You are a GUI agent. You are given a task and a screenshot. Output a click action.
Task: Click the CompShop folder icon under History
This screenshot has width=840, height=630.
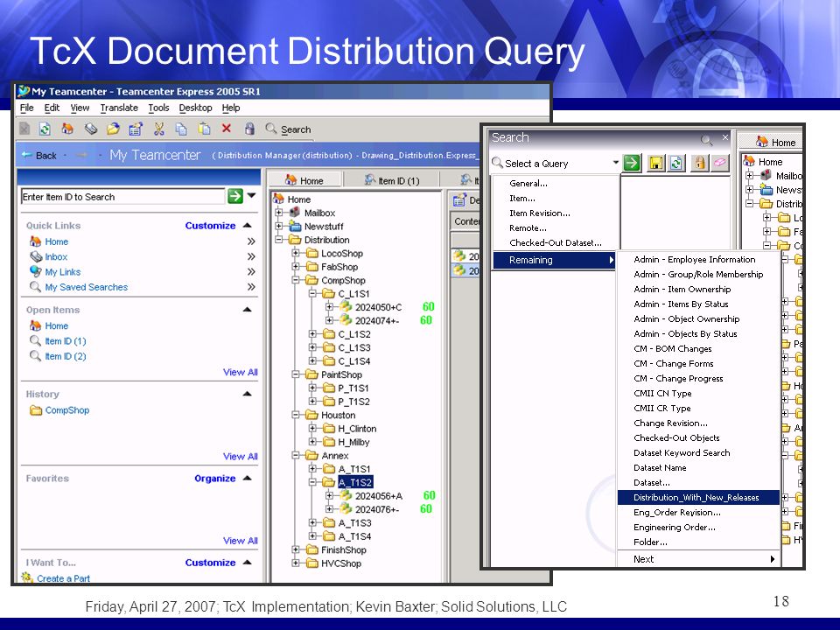click(35, 410)
